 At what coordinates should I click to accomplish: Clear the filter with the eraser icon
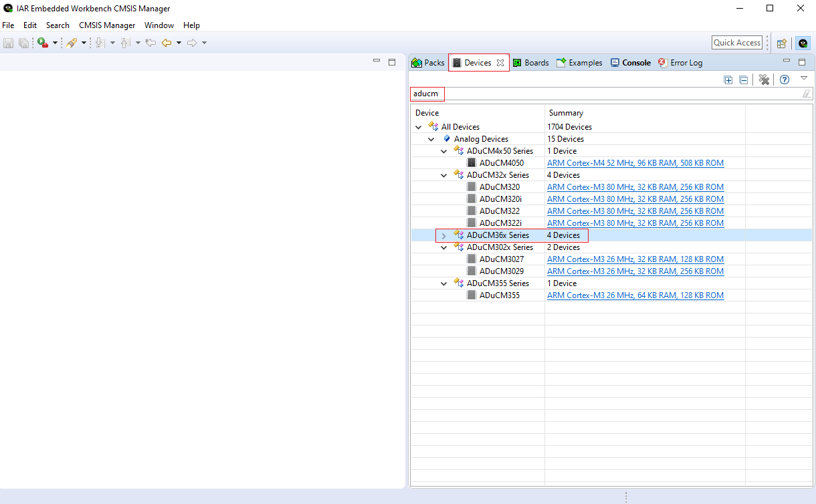click(x=807, y=94)
